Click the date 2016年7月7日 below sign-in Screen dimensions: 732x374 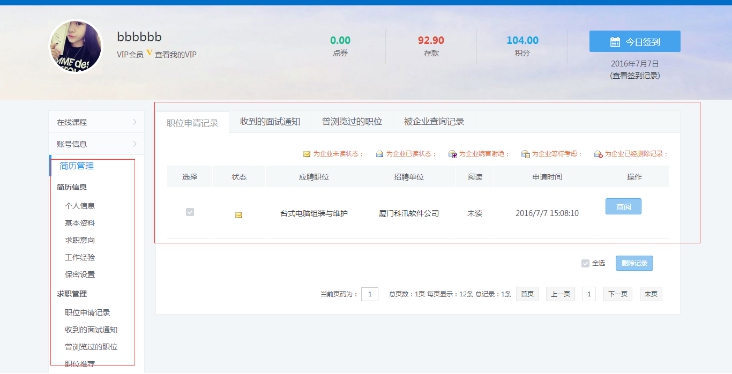635,64
